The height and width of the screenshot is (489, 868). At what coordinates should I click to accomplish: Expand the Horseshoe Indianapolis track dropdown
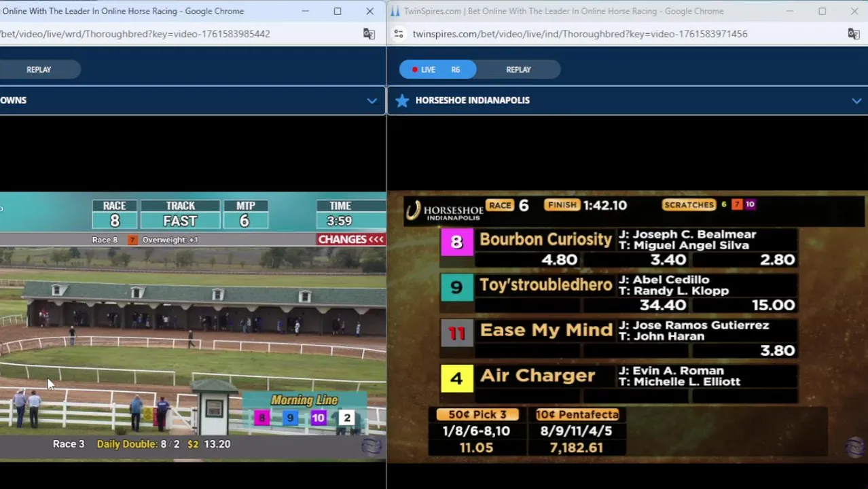pos(856,101)
